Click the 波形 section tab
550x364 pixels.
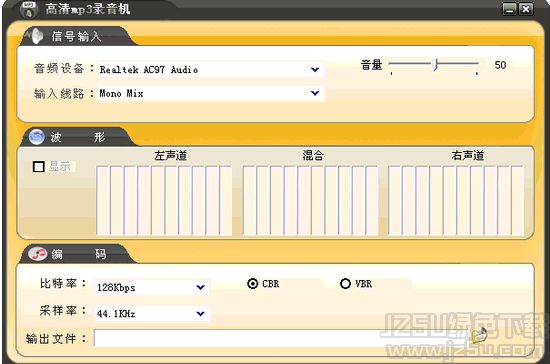click(x=77, y=137)
